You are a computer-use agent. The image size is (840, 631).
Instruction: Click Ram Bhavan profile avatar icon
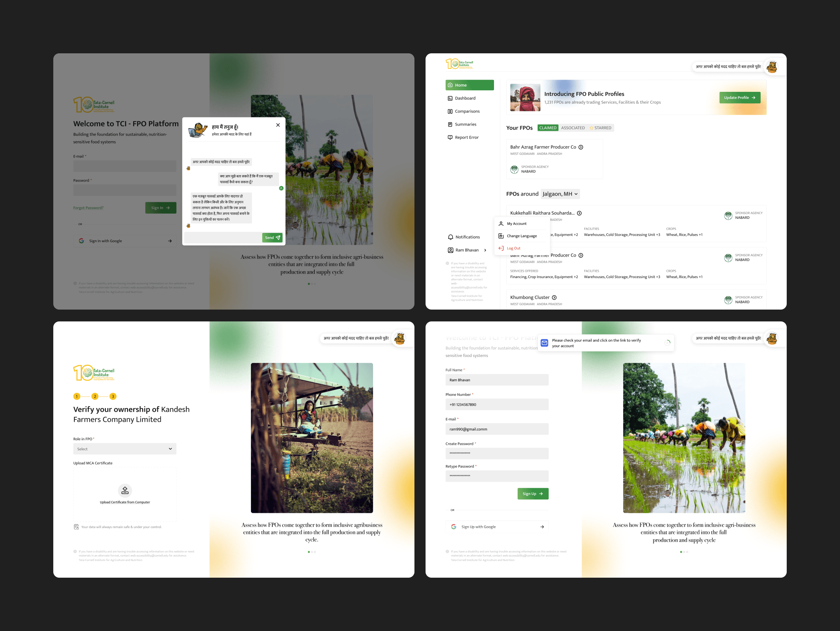[x=450, y=250]
